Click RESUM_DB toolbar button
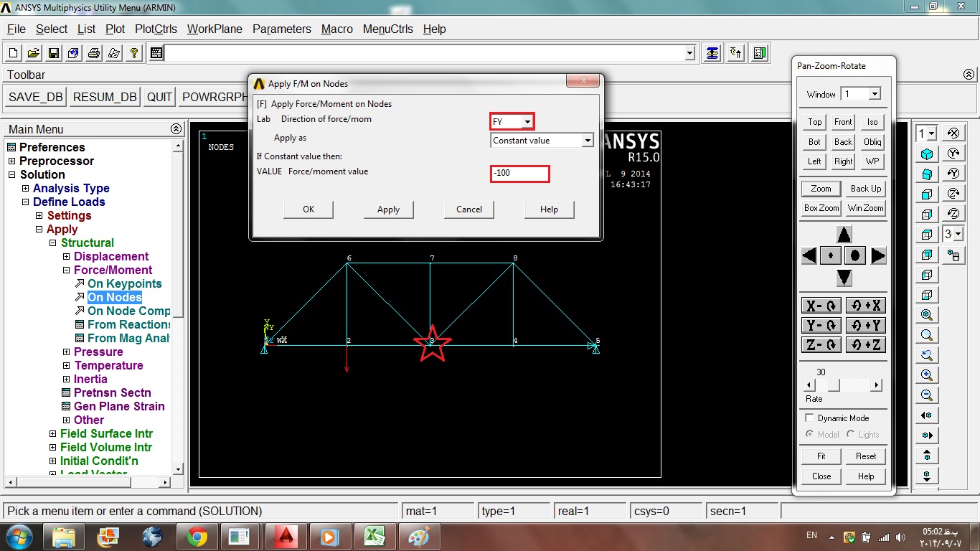Screen dimensions: 980x551 coord(105,98)
